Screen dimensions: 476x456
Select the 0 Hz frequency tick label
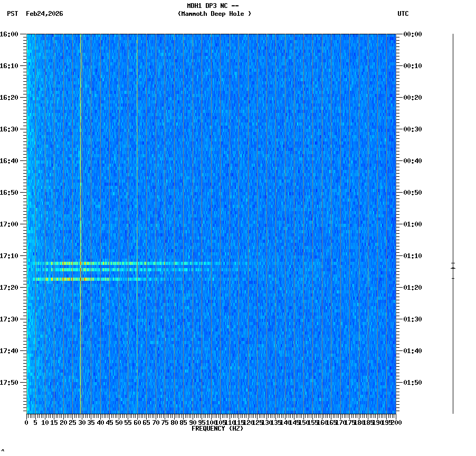click(25, 422)
